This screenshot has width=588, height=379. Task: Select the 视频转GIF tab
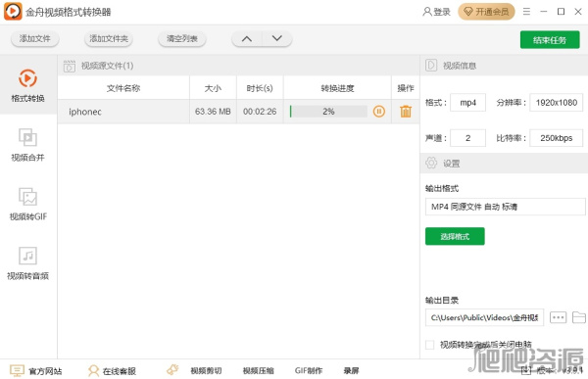27,204
